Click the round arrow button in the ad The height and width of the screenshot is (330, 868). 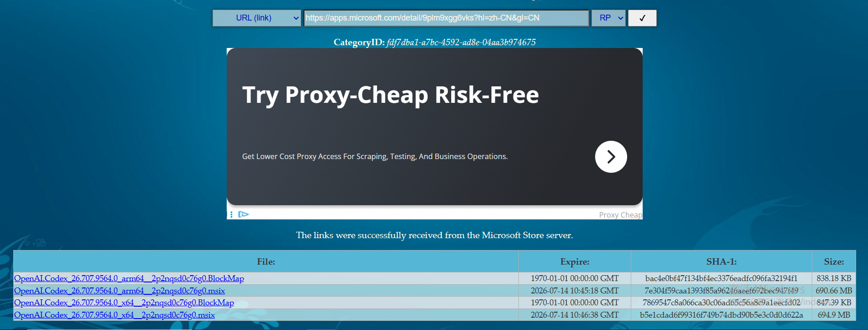(x=611, y=157)
